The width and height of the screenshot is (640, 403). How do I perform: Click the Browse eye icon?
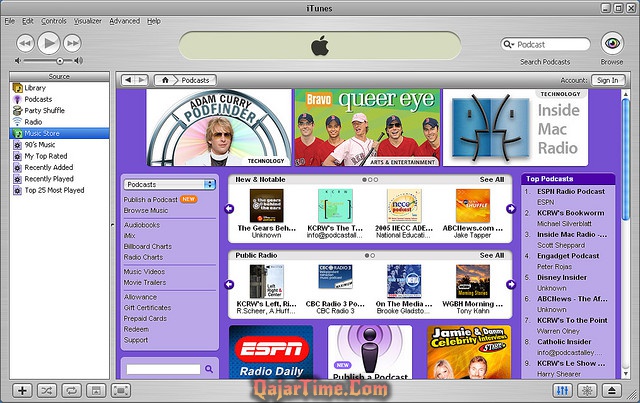point(612,44)
